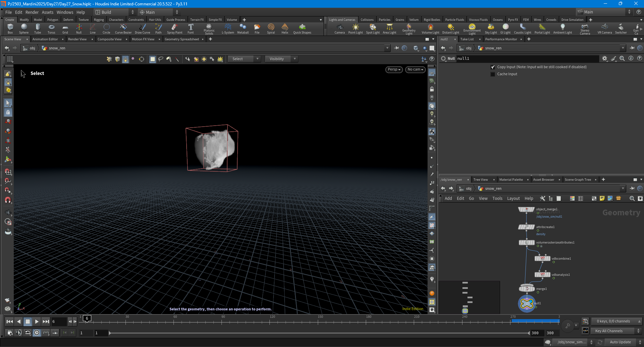
Task: Choose the Grid shelf tool
Action: pyautogui.click(x=65, y=29)
